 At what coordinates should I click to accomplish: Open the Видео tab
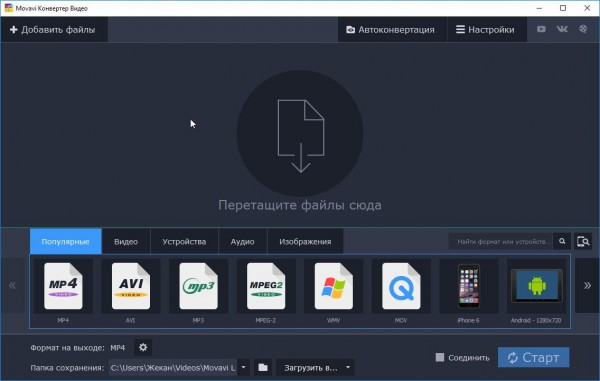(126, 241)
